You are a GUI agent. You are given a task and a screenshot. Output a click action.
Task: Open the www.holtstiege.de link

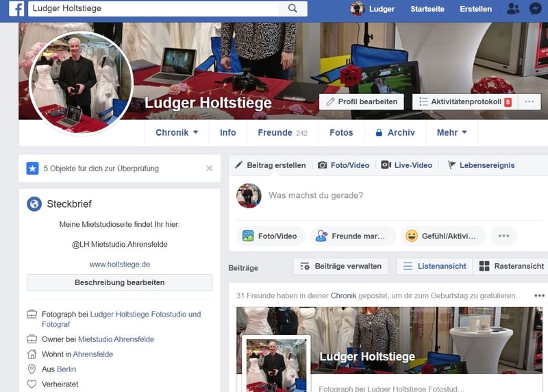(x=119, y=264)
